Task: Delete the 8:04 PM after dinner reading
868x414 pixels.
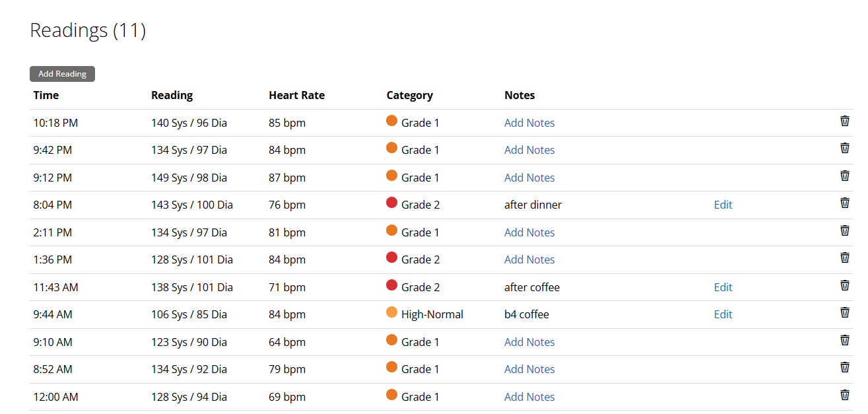Action: [844, 203]
